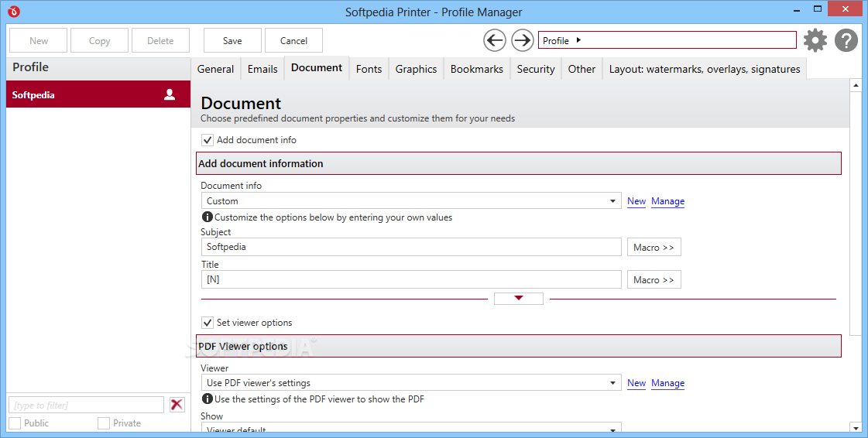Click Manage link beside Document info
The image size is (868, 438).
coord(667,201)
